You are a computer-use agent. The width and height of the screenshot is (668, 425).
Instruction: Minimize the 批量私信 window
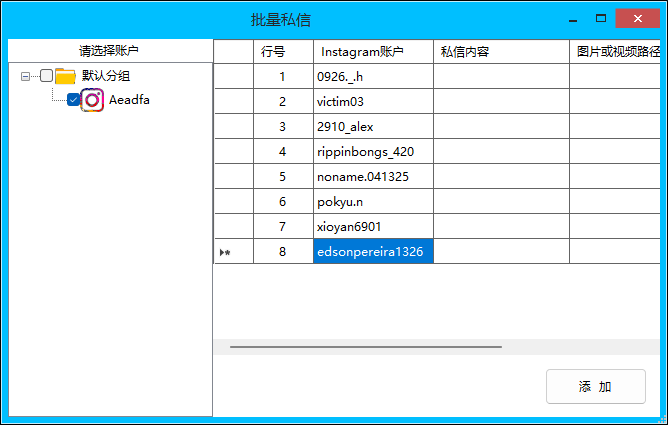tap(573, 19)
